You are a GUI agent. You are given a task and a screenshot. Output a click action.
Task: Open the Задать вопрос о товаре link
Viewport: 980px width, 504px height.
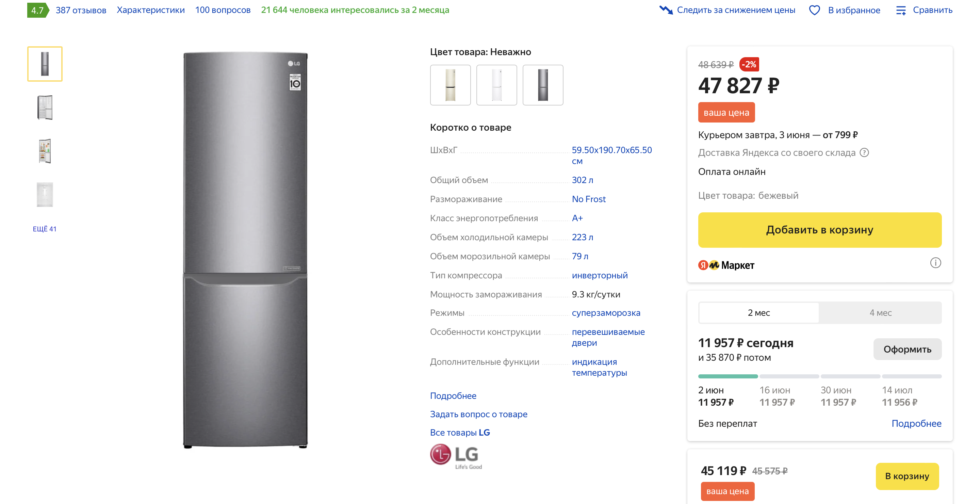478,414
